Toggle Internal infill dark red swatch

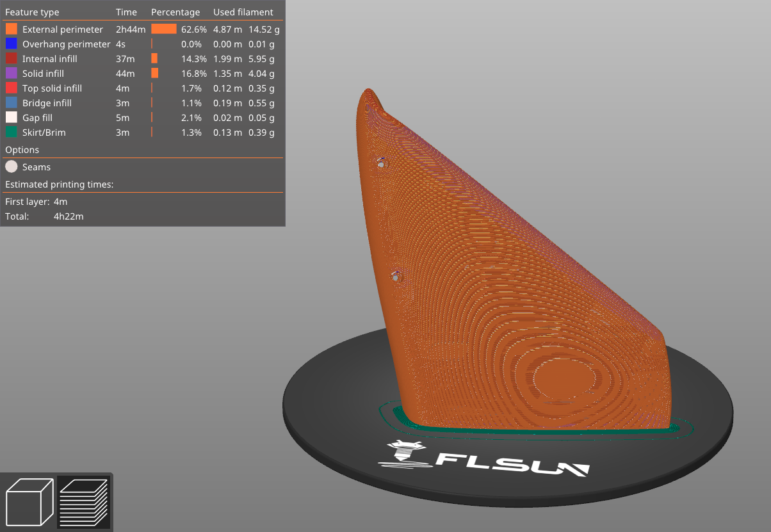[x=12, y=59]
